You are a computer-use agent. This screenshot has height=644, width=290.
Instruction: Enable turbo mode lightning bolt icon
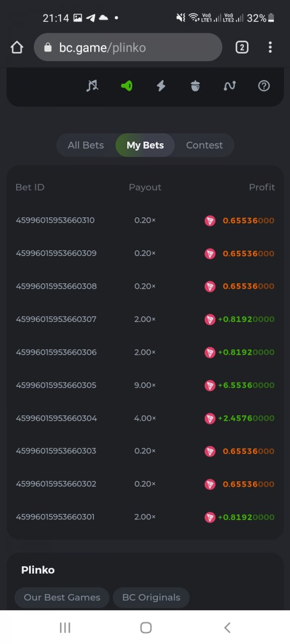coord(161,85)
